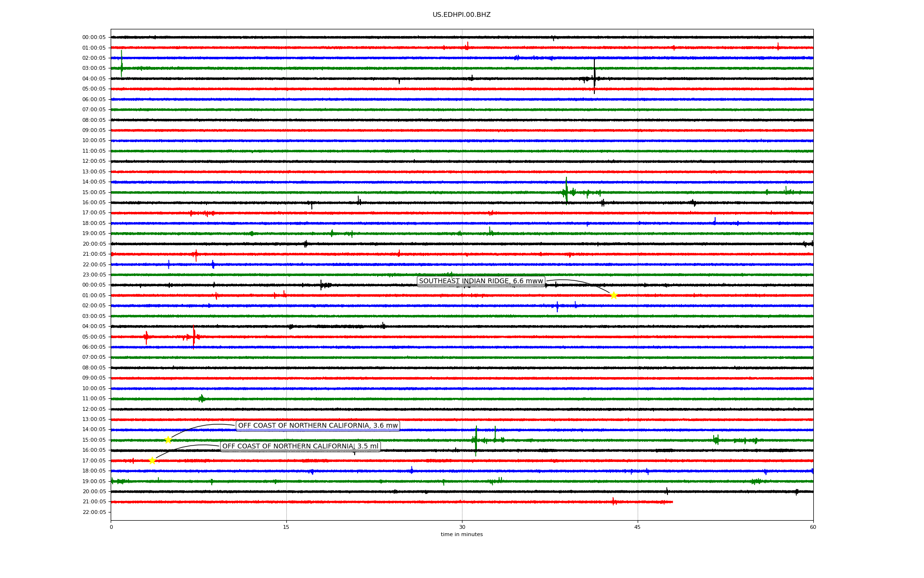Click the star marker for the 3.5 ml California event
924x578 pixels.
coord(152,460)
